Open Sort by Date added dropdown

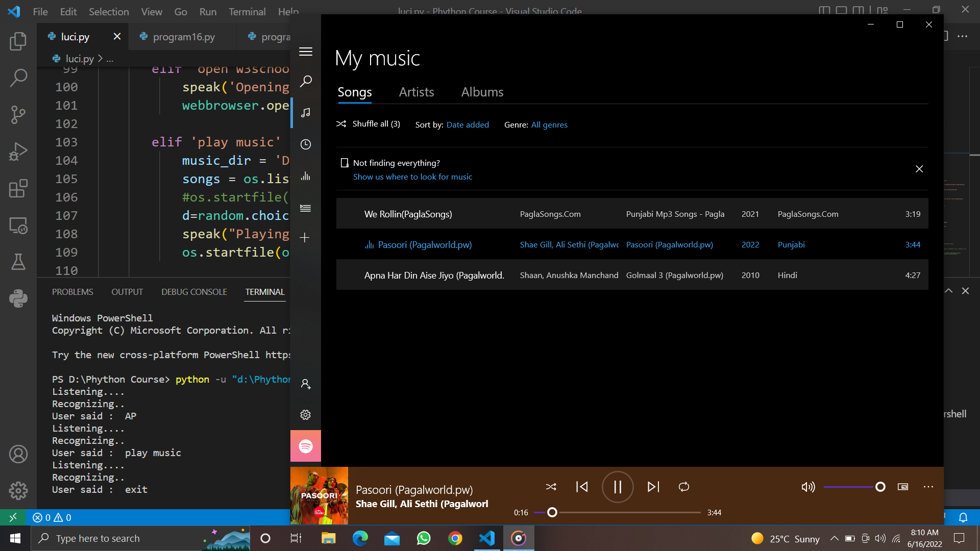[x=468, y=124]
